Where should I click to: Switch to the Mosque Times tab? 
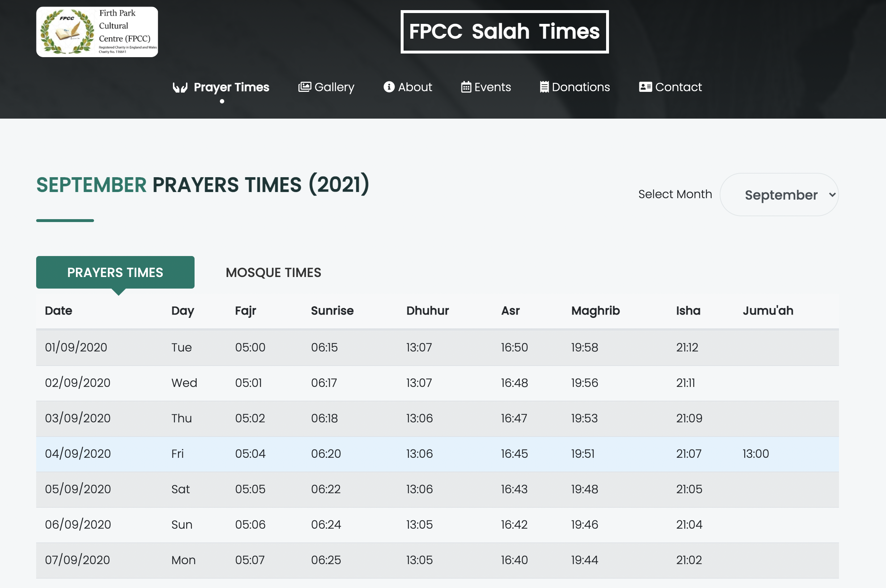pyautogui.click(x=273, y=273)
